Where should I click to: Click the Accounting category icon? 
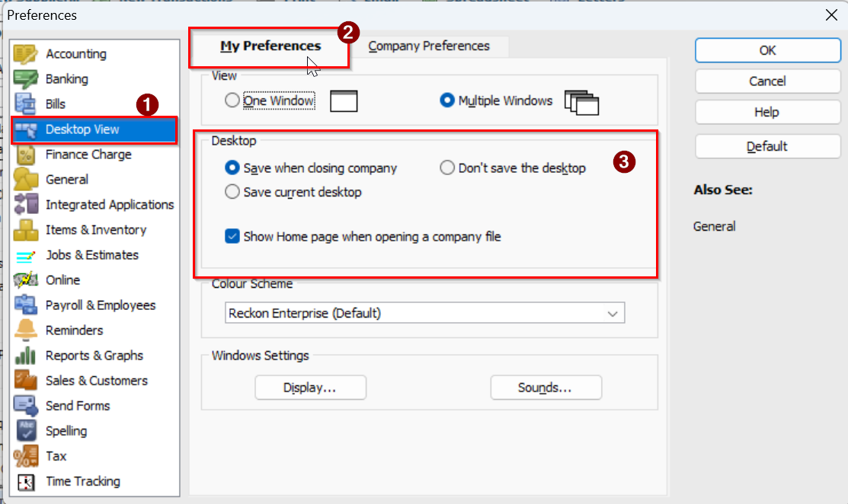(25, 54)
